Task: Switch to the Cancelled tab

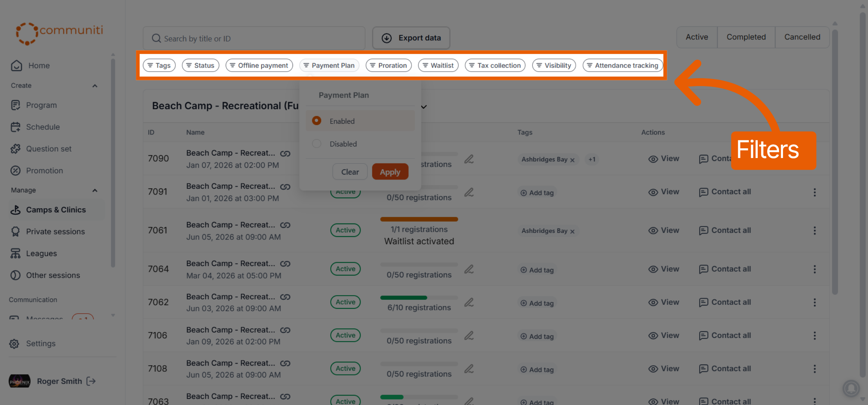Action: 802,37
